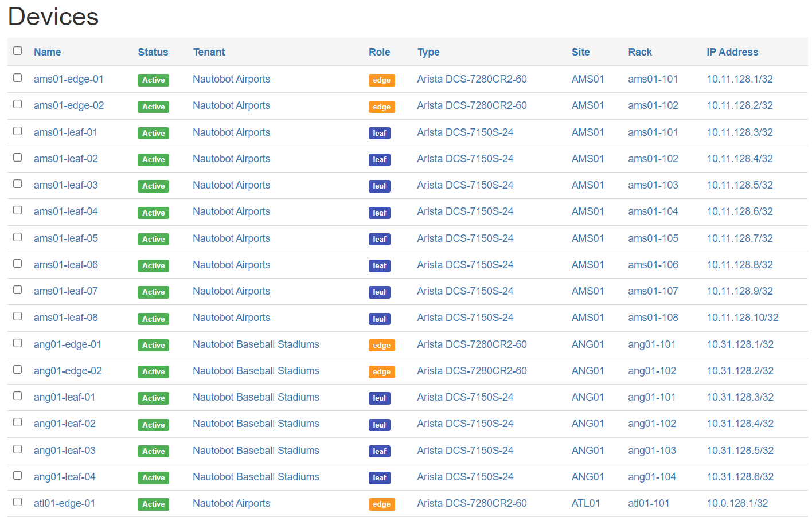Check the checkbox for atl01-edge-01
Screen dimensions: 812x517
point(17,501)
